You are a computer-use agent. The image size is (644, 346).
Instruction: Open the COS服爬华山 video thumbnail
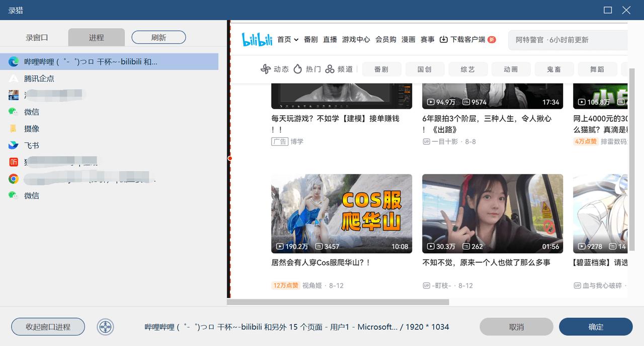342,213
